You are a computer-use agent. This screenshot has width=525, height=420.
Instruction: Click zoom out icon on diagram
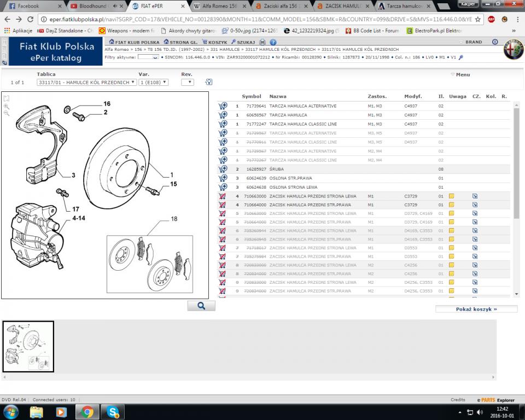coord(7,113)
